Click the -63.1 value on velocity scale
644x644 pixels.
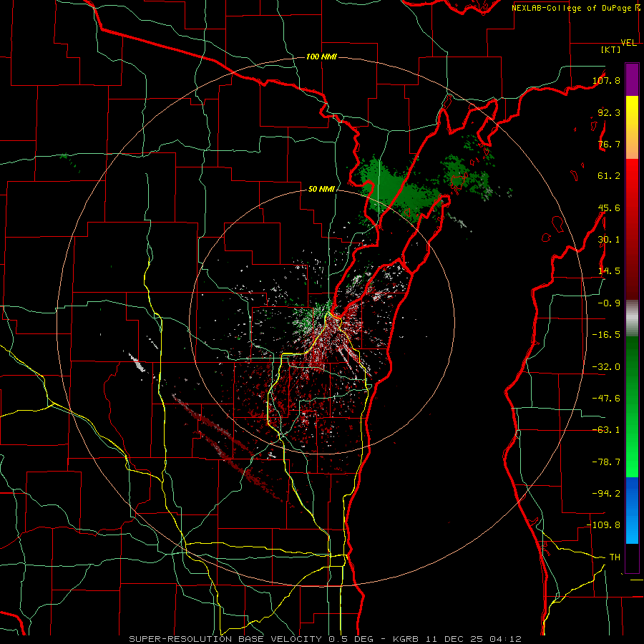point(606,430)
